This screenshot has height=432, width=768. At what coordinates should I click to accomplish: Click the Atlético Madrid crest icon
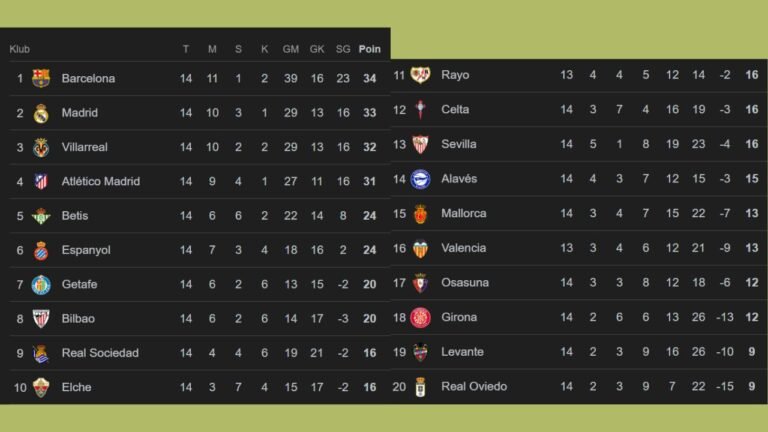(41, 181)
